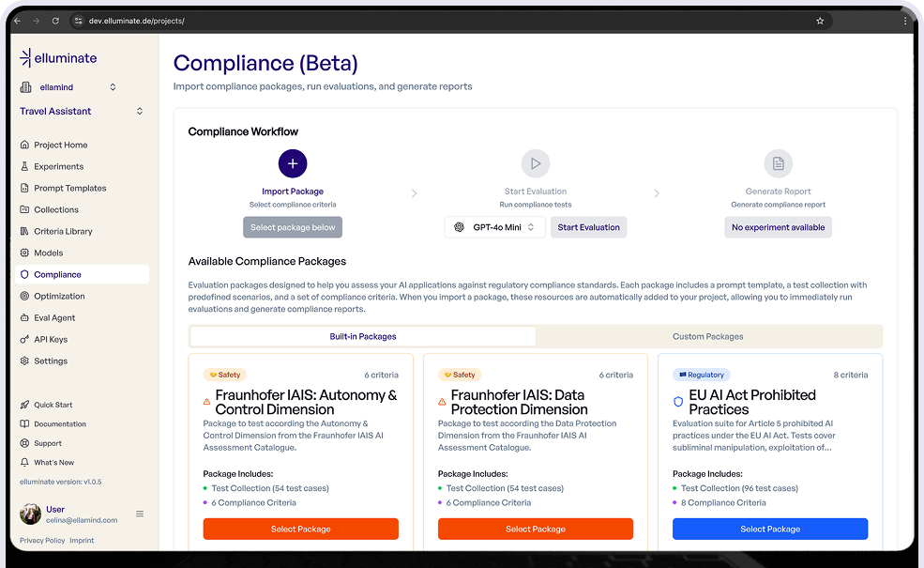
Task: Open the browser three-dot menu
Action: point(905,21)
